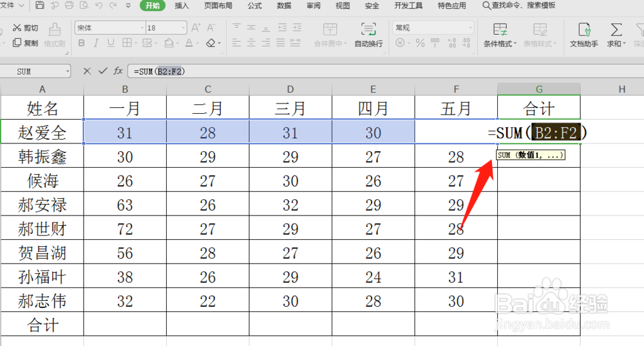The height and width of the screenshot is (346, 644).
Task: Open 表格样式 table style dropdown
Action: click(x=540, y=35)
